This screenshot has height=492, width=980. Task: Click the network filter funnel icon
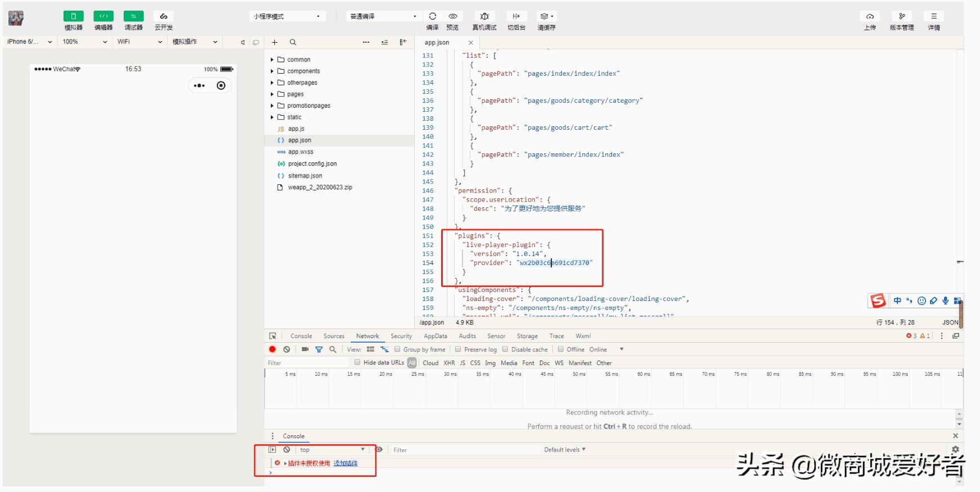coord(319,349)
